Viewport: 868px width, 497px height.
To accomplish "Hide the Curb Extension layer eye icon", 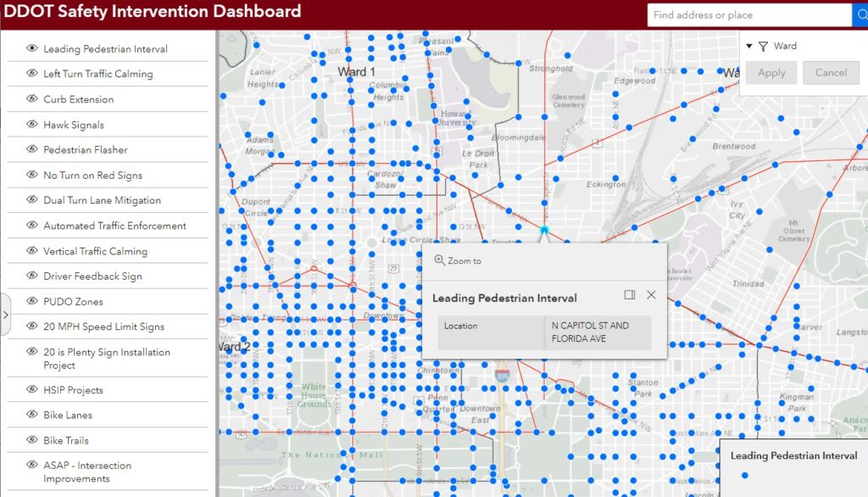I will pos(32,98).
